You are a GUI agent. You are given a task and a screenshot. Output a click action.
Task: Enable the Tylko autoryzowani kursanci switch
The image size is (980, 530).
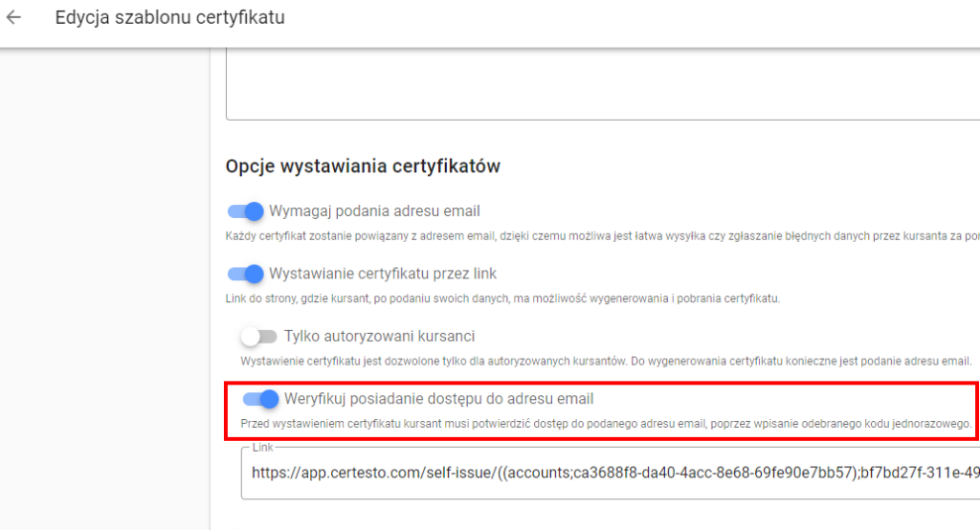tap(259, 337)
